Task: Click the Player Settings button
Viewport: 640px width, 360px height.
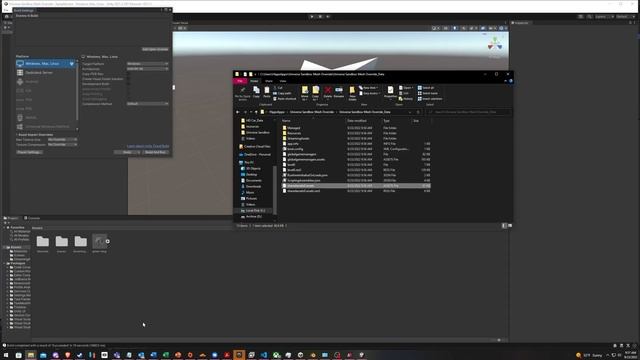Action: (29, 152)
